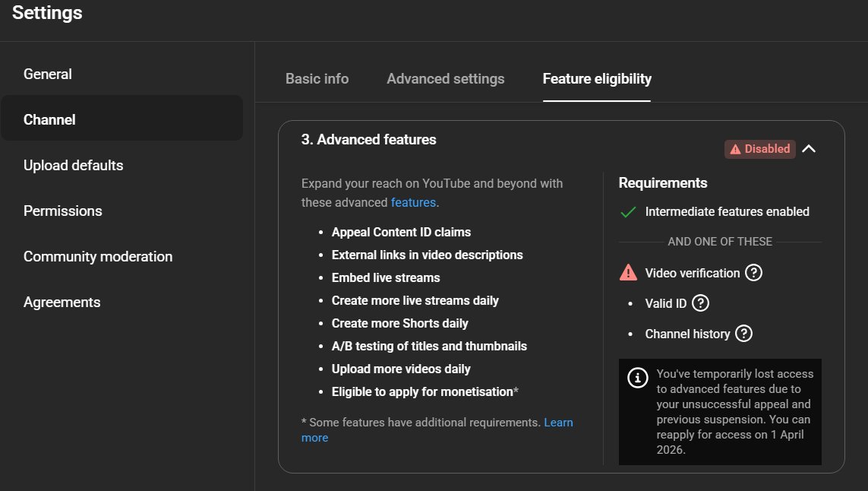The image size is (868, 491).
Task: Open the Advanced settings tab
Action: click(x=445, y=79)
